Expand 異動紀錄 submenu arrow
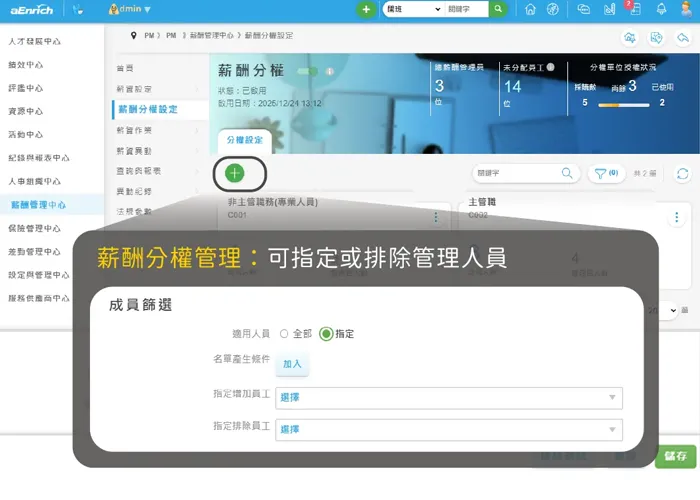Image resolution: width=700 pixels, height=500 pixels. pos(197,191)
